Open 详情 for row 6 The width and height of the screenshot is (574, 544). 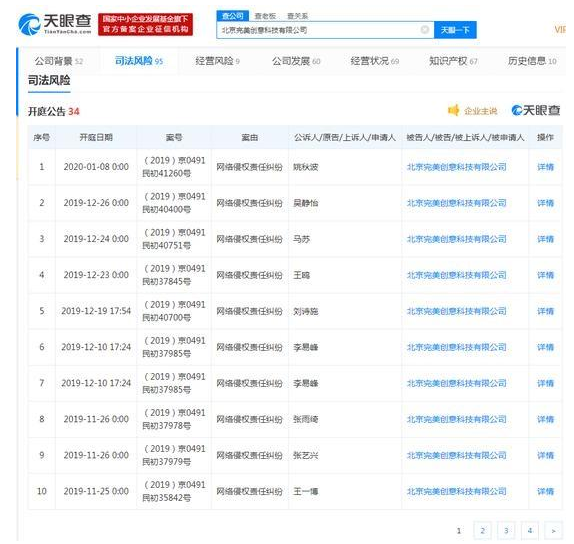point(545,347)
